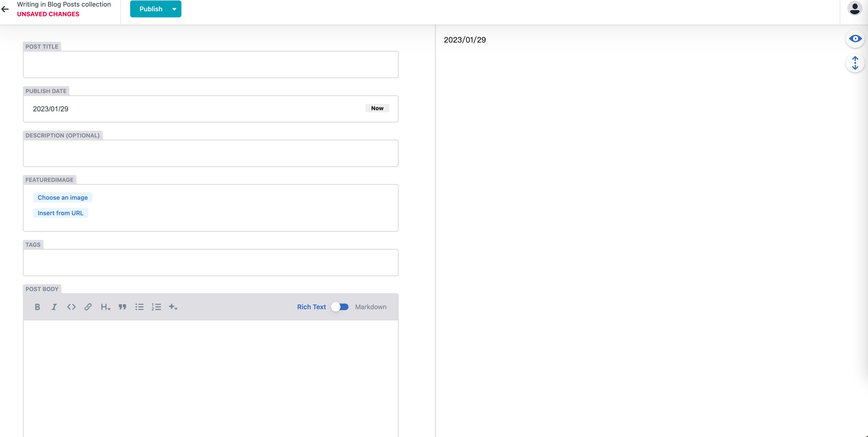This screenshot has width=868, height=437.
Task: Set the publish date to Now
Action: pyautogui.click(x=377, y=108)
